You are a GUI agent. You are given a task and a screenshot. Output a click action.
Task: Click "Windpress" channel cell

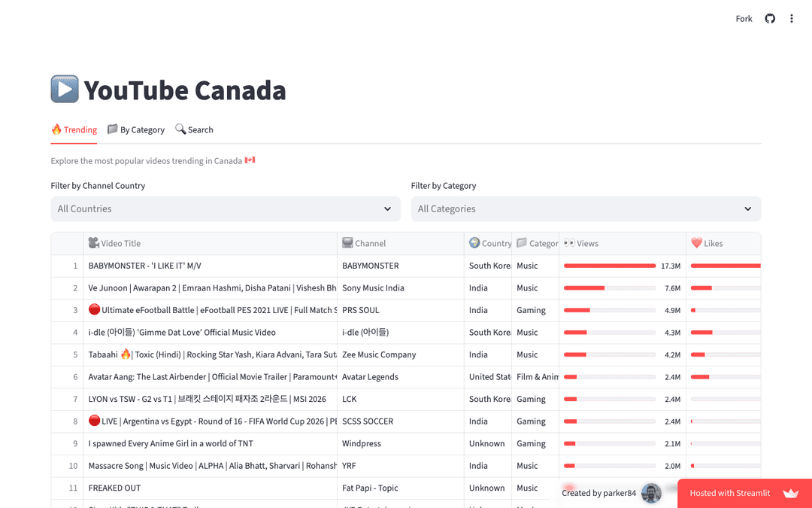pos(400,443)
